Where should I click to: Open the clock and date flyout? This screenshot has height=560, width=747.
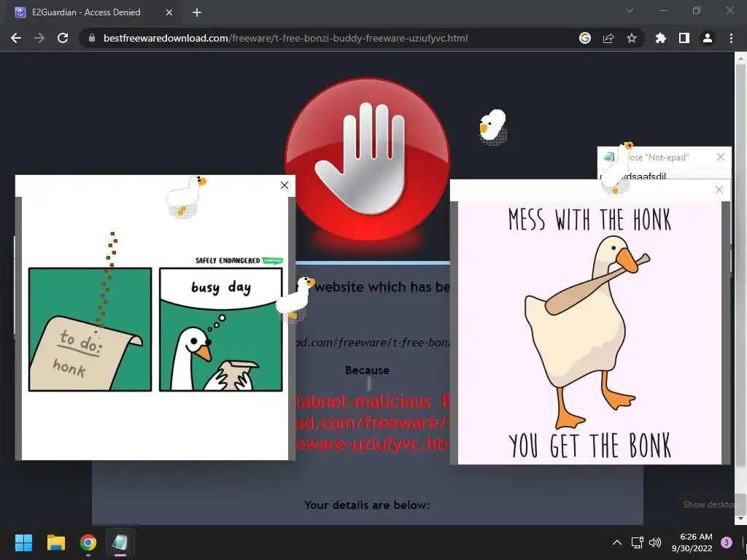click(x=692, y=542)
